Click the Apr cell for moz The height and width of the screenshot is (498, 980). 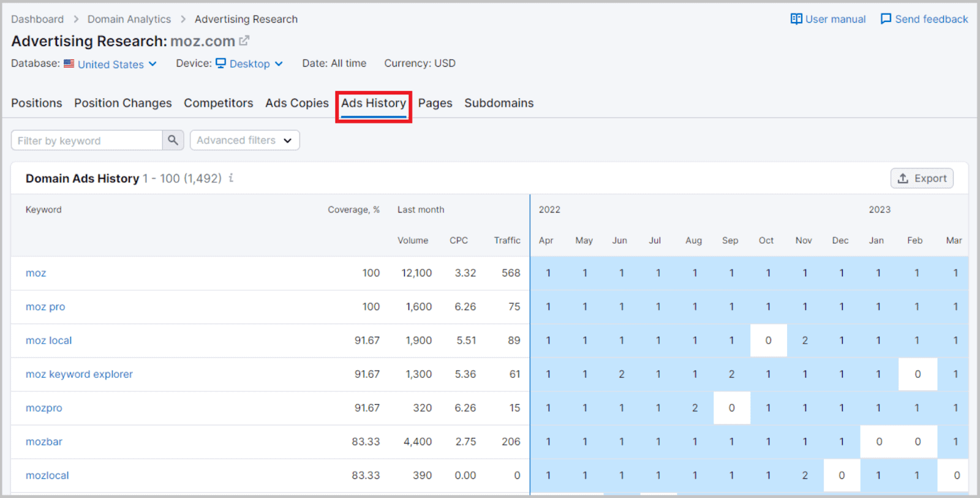pyautogui.click(x=549, y=273)
